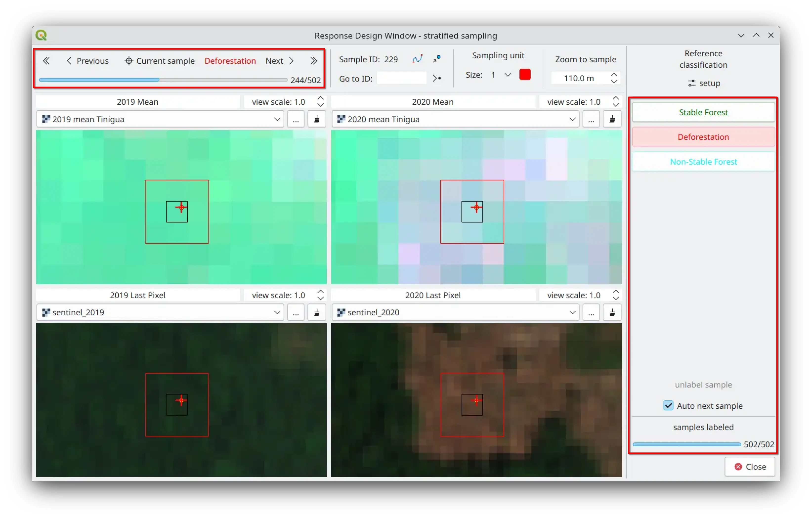Label sample as Stable Forest
This screenshot has height=519, width=812.
tap(703, 112)
